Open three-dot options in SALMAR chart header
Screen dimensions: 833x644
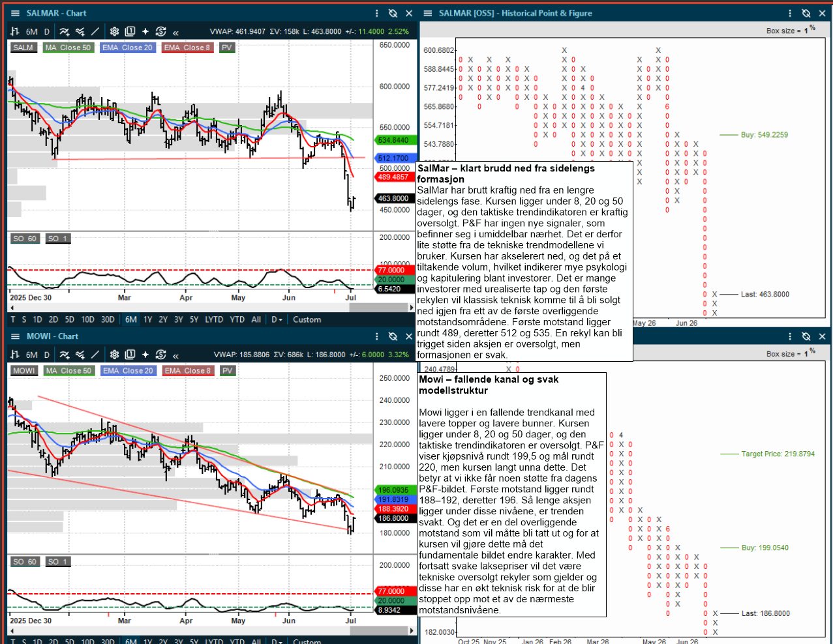pos(376,13)
